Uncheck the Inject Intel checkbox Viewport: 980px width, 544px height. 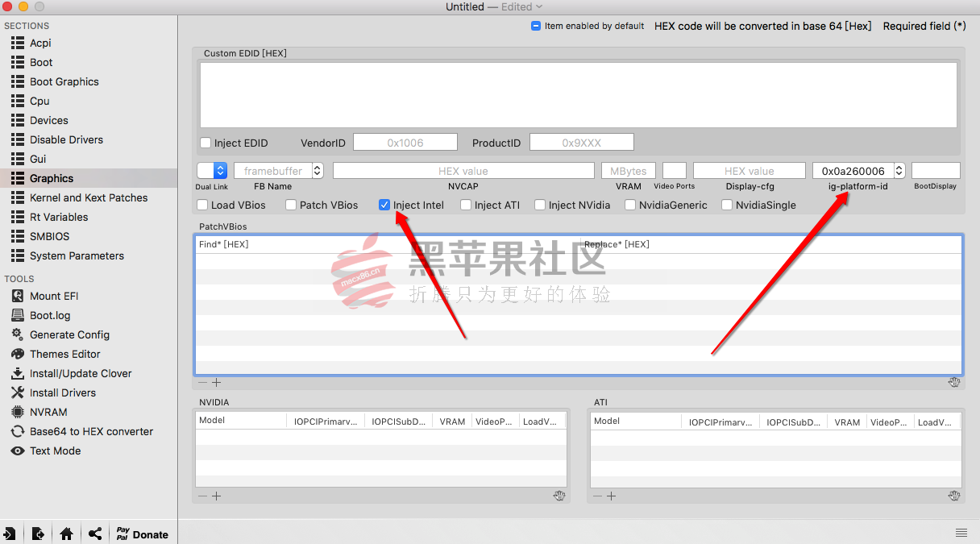(384, 205)
